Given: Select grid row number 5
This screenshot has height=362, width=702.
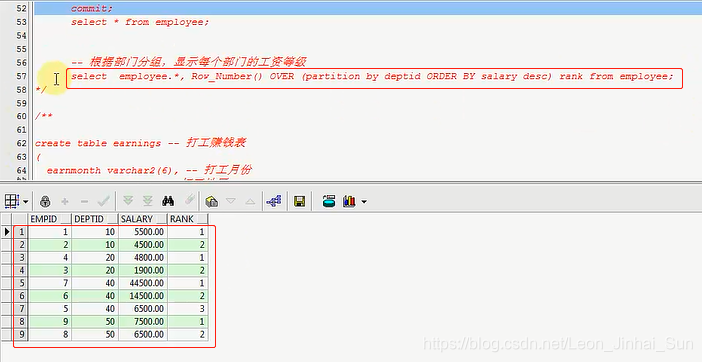Looking at the screenshot, I should [21, 283].
